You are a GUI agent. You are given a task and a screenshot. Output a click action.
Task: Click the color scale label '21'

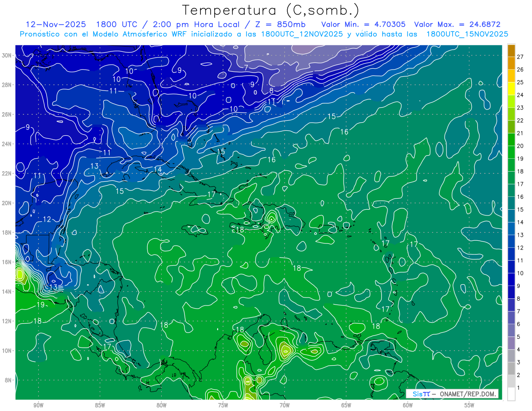[520, 133]
